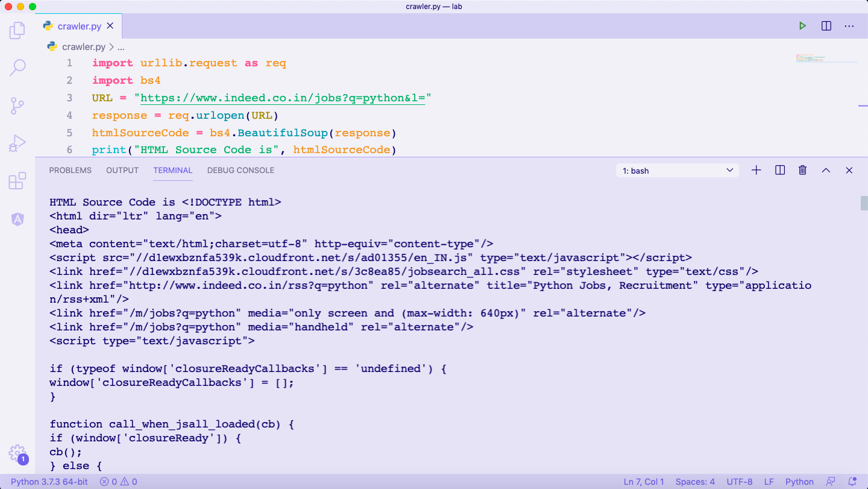This screenshot has height=489, width=868.
Task: Change end of line sequence LF
Action: [769, 482]
